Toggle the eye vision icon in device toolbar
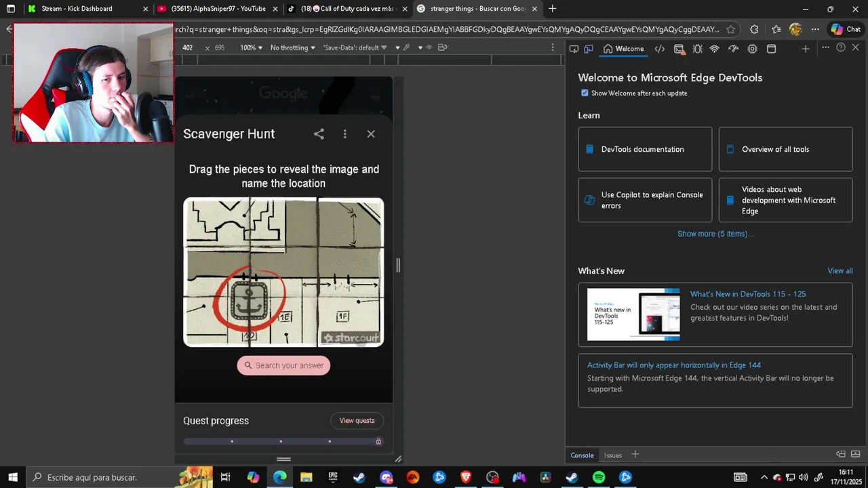 429,47
